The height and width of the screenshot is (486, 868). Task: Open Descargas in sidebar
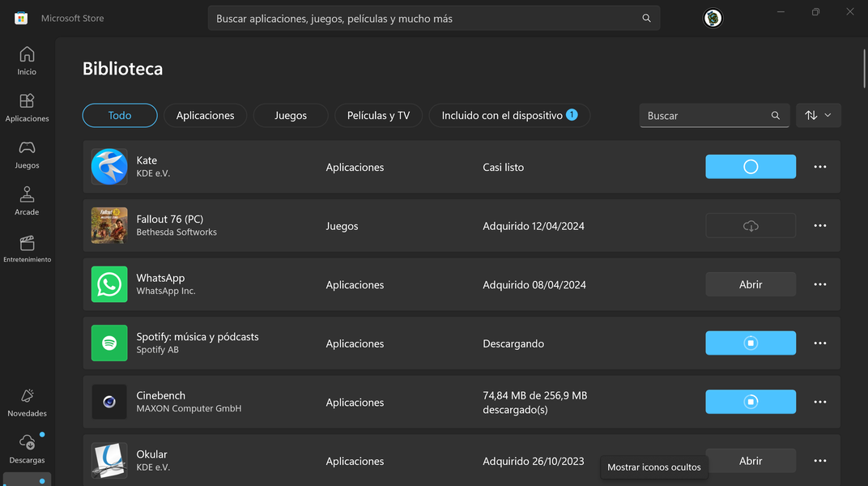click(27, 449)
